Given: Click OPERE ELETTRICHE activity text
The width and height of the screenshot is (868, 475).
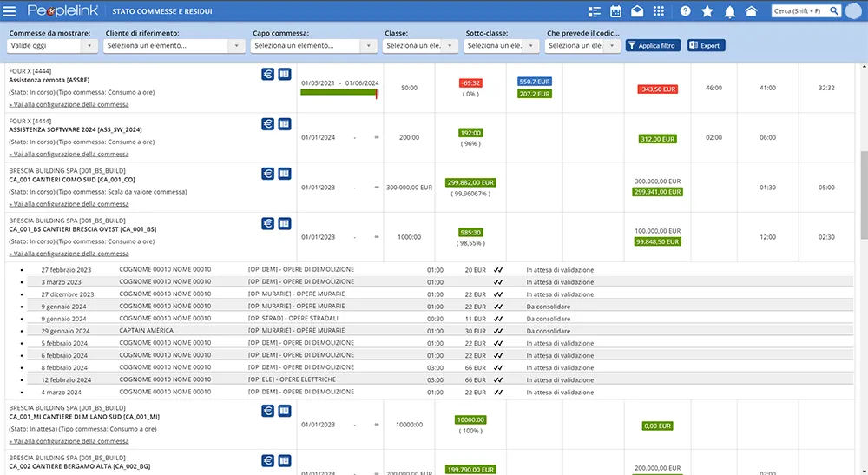Looking at the screenshot, I should tap(307, 379).
